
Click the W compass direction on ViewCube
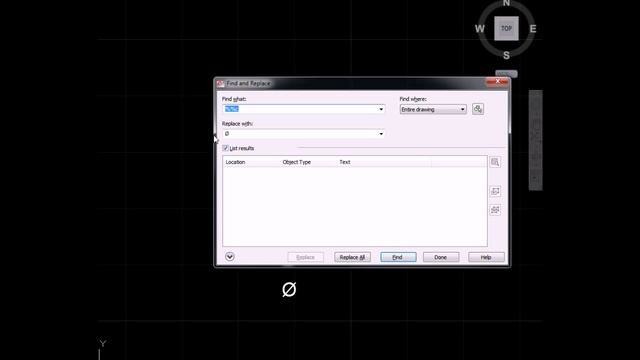click(480, 29)
